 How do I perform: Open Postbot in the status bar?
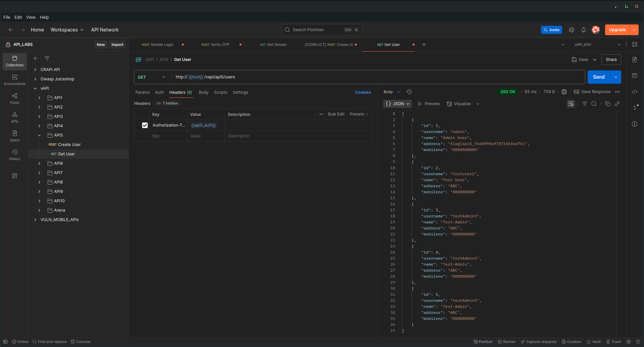click(x=483, y=342)
